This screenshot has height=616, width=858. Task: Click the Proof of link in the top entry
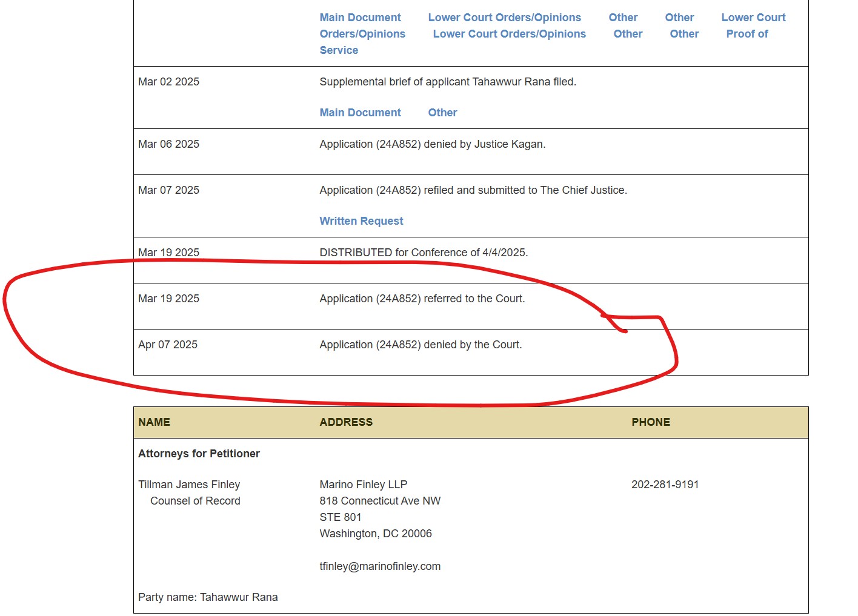747,34
